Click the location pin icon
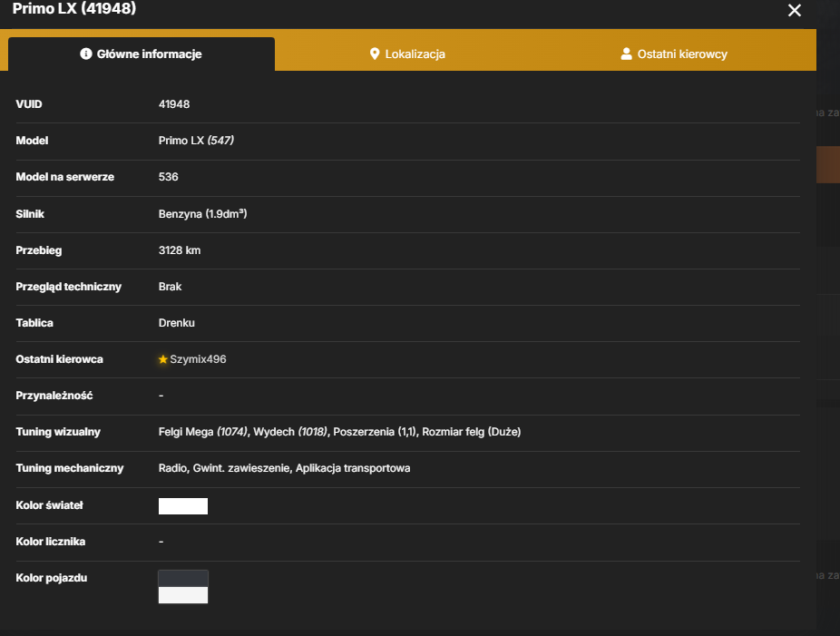This screenshot has width=840, height=636. click(375, 54)
